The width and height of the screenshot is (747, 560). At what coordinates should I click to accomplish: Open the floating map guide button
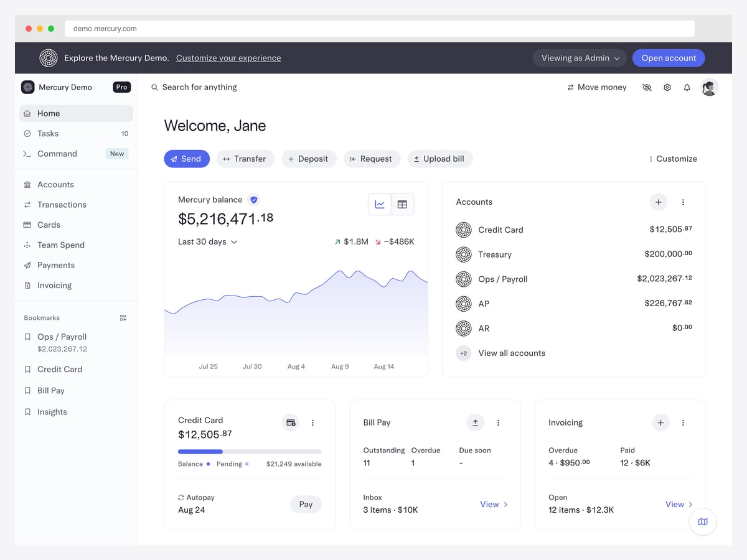coord(703,521)
